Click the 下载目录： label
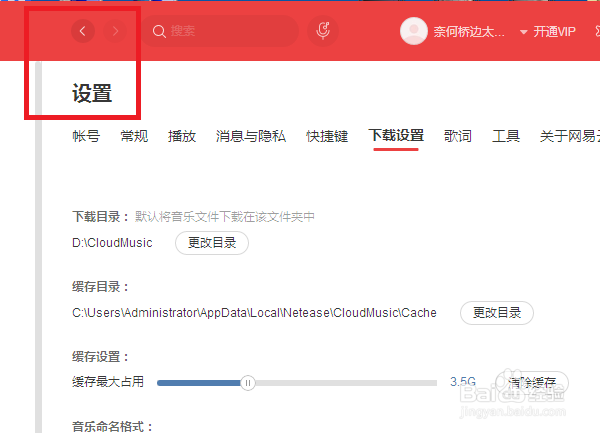The width and height of the screenshot is (600, 433). click(101, 217)
